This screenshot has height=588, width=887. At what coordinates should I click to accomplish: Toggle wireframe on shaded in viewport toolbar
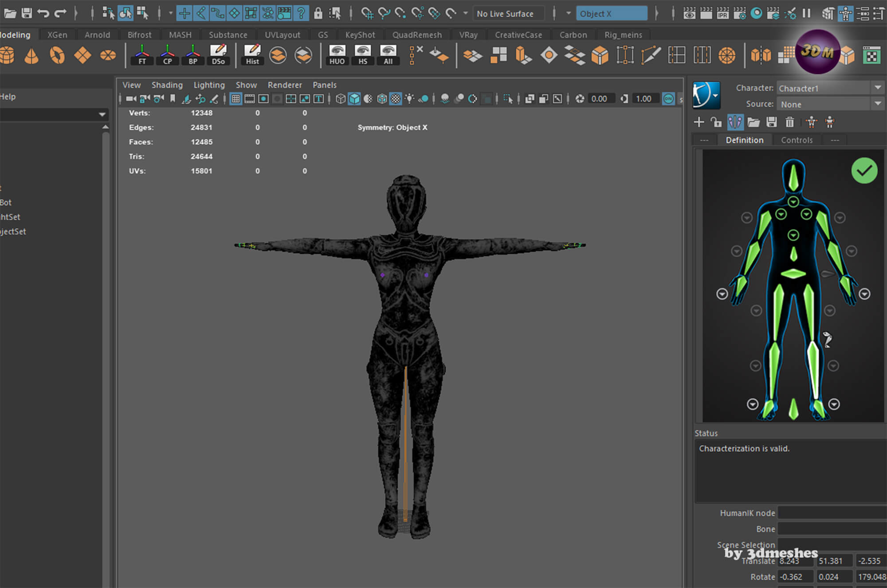coord(382,99)
